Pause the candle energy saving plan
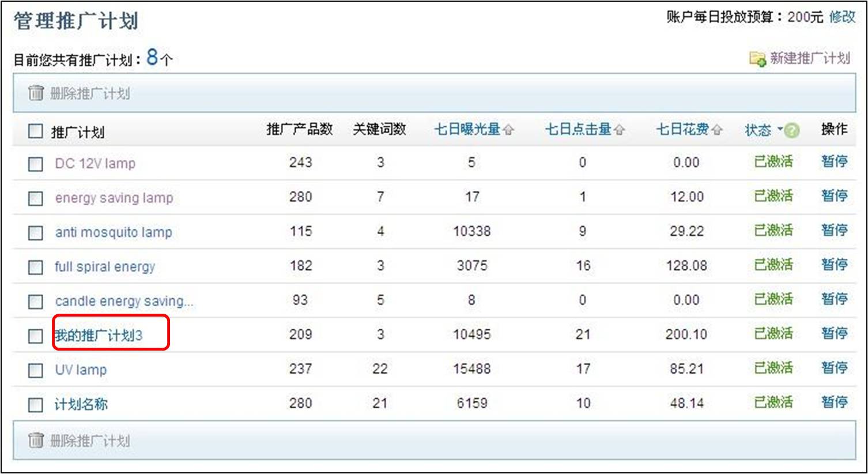The height and width of the screenshot is (474, 868). [835, 299]
